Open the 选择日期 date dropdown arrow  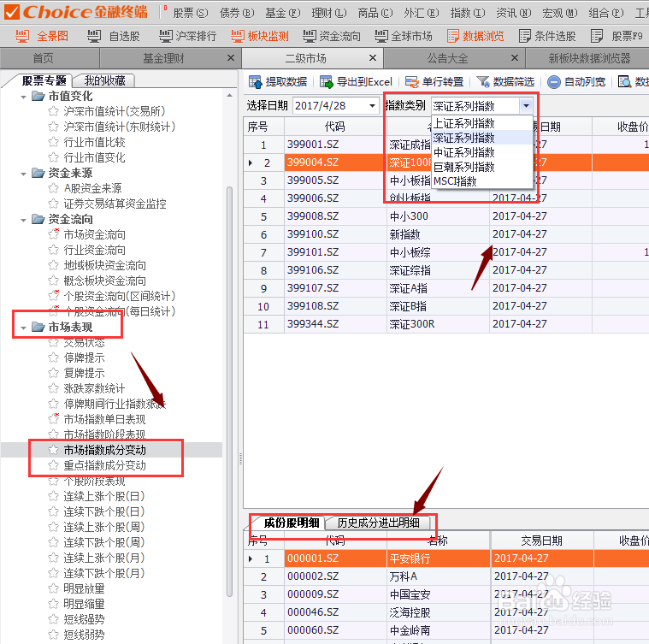point(373,106)
